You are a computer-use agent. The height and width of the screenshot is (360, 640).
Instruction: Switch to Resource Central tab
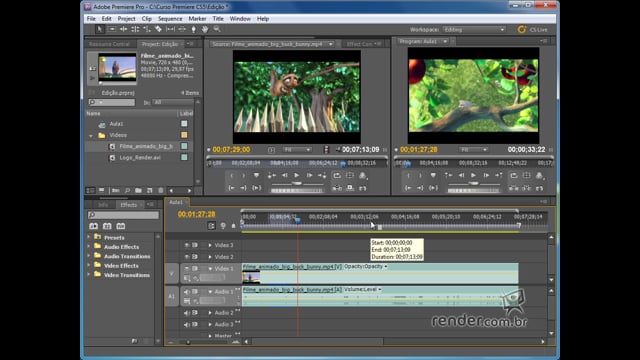tap(109, 44)
